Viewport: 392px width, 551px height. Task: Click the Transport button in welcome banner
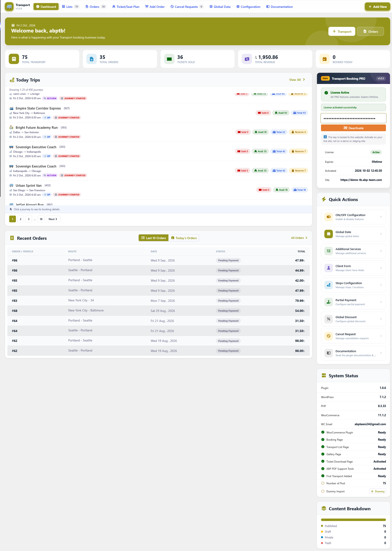(x=342, y=31)
